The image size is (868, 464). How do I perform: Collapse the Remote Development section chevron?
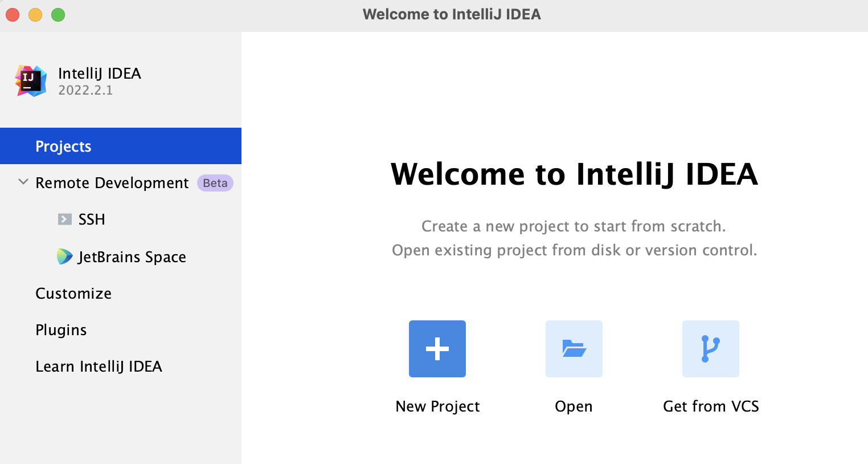(23, 182)
